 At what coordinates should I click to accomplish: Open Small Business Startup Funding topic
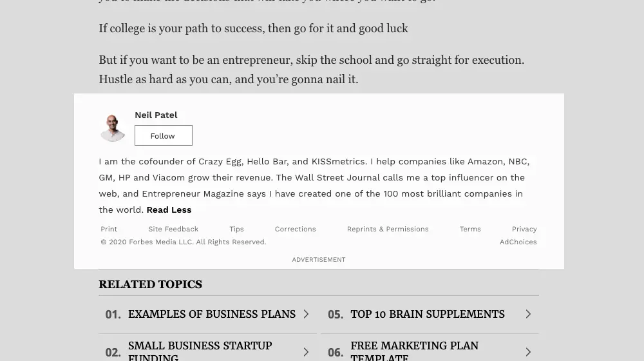(x=200, y=351)
